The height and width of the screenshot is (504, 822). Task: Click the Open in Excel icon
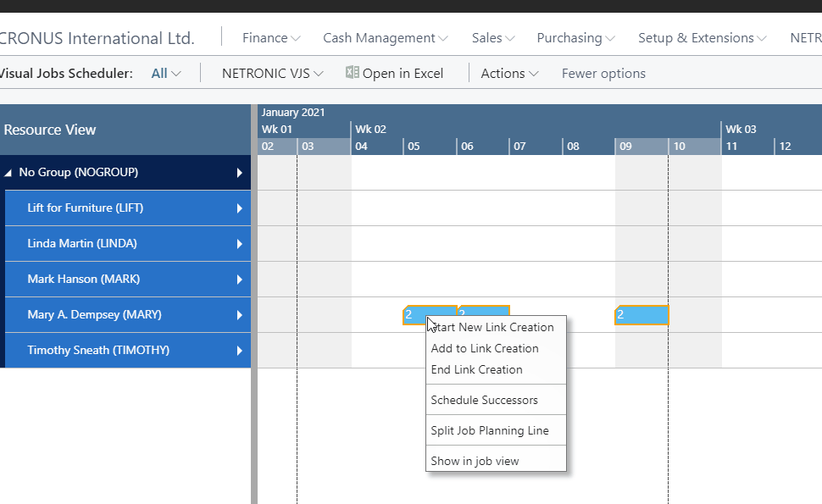[353, 73]
